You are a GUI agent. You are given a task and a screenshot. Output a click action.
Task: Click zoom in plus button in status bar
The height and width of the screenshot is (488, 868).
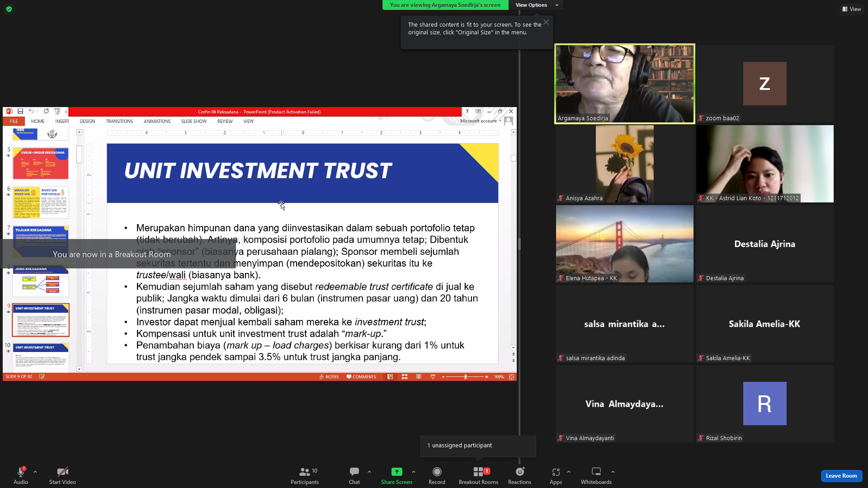click(x=486, y=377)
